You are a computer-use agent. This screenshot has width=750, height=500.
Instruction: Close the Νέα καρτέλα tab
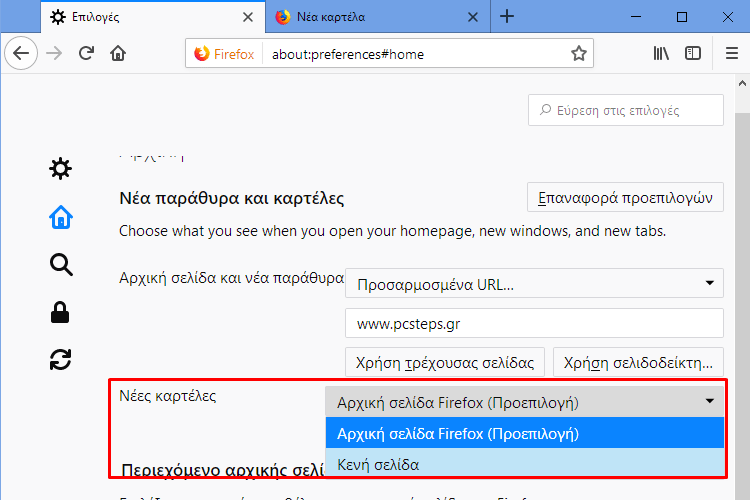pyautogui.click(x=473, y=17)
